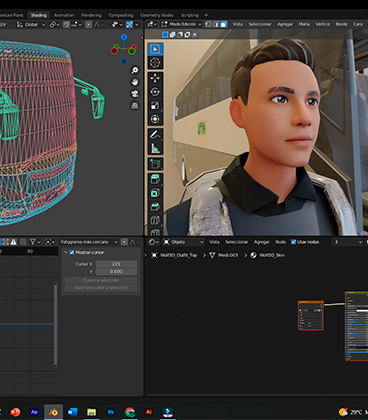This screenshot has height=420, width=368.
Task: Click the Cursor a selección button
Action: click(x=101, y=280)
